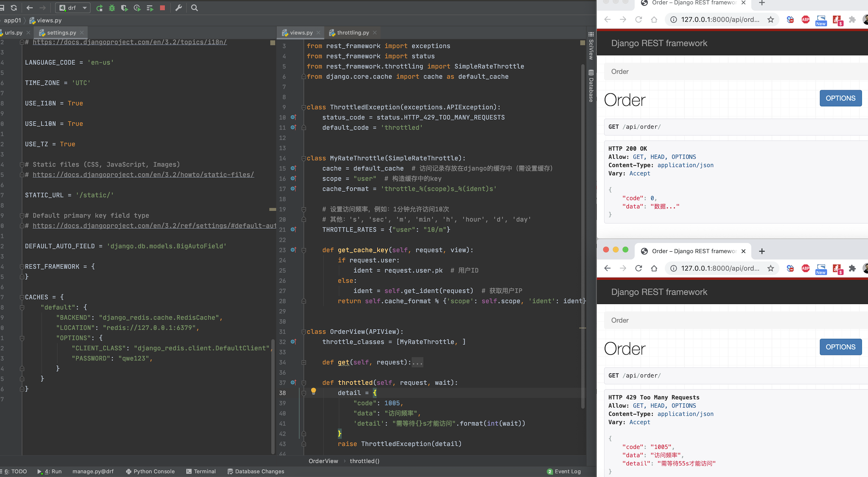Click override gutter icon beside throttled method
The image size is (868, 477).
tap(293, 383)
